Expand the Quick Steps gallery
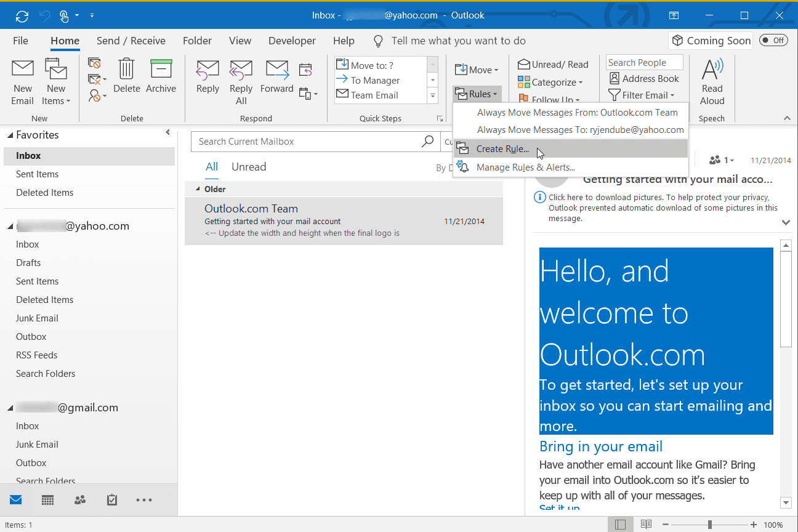Screen dimensions: 798x532 [x=433, y=95]
